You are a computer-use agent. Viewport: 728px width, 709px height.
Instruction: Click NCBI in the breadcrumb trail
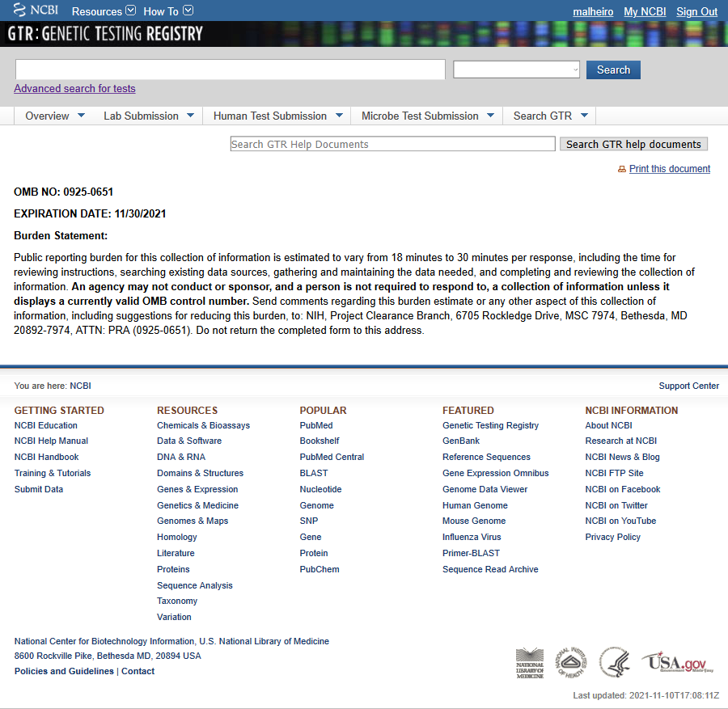point(80,386)
